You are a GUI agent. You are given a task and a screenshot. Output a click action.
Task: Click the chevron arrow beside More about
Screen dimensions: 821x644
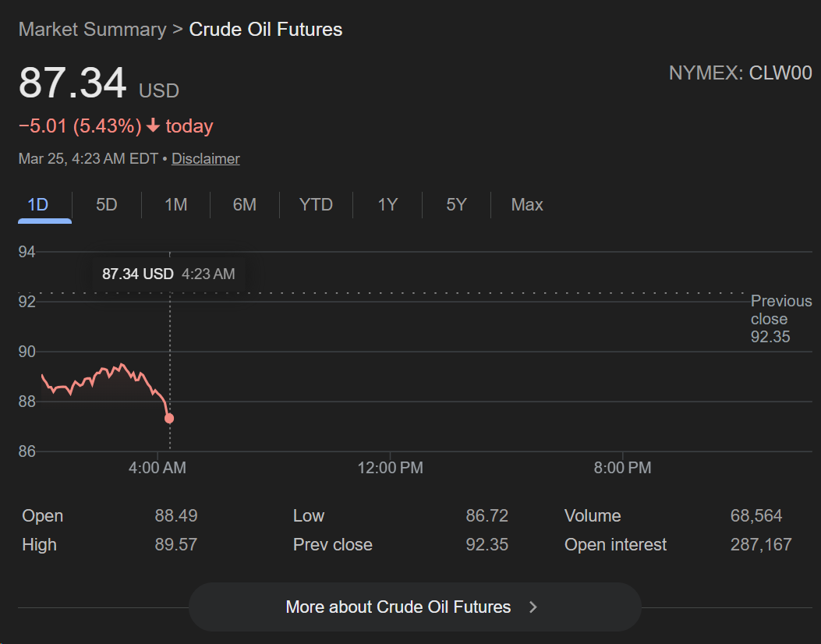click(x=533, y=607)
